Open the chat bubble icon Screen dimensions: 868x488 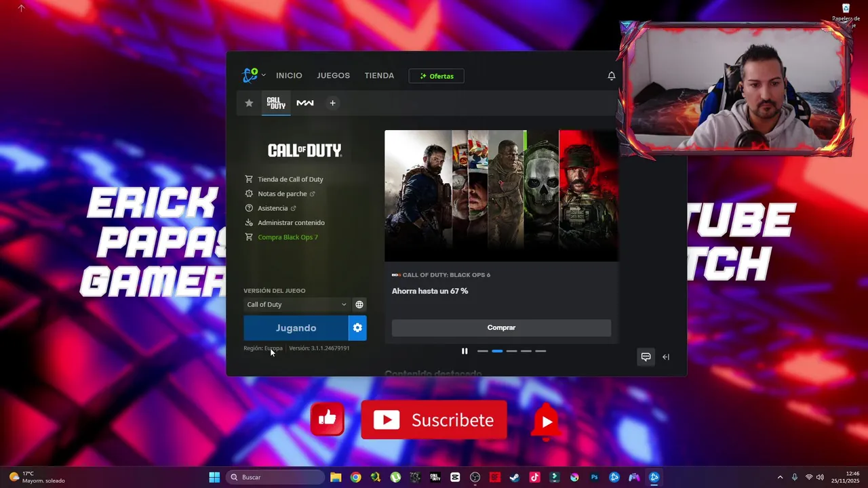[x=646, y=357]
